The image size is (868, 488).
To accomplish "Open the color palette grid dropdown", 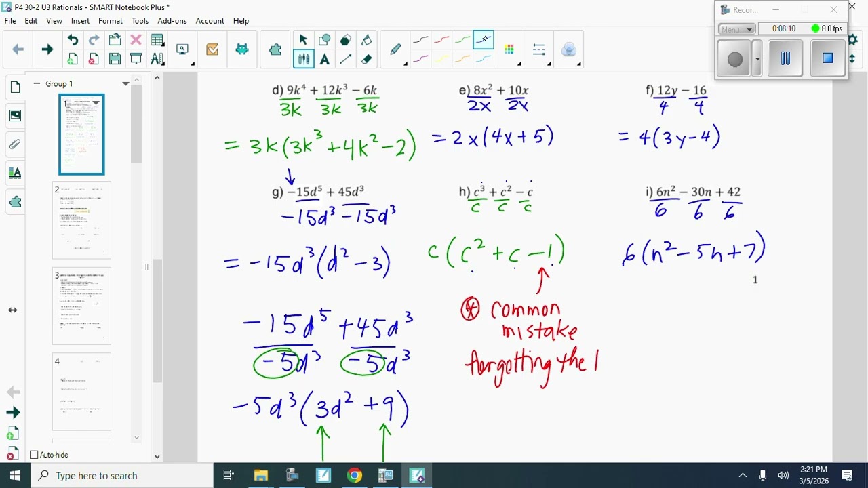I will [x=511, y=50].
